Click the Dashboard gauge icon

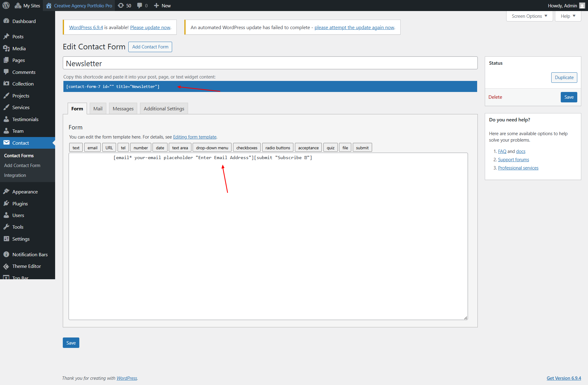(6, 21)
